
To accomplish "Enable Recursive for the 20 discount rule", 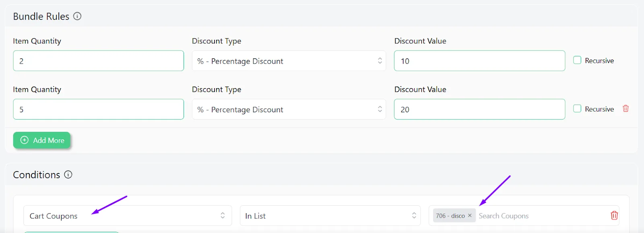I will point(577,109).
